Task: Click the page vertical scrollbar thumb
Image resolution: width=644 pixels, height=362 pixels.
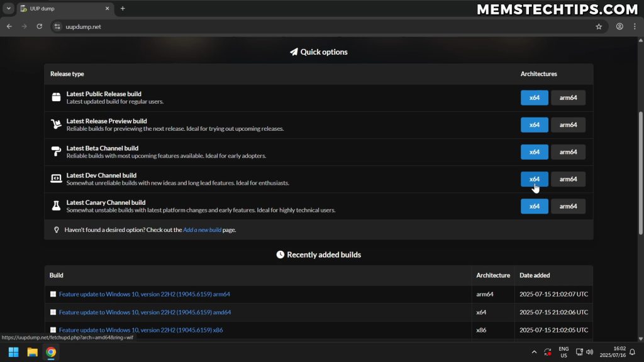Action: click(x=640, y=173)
